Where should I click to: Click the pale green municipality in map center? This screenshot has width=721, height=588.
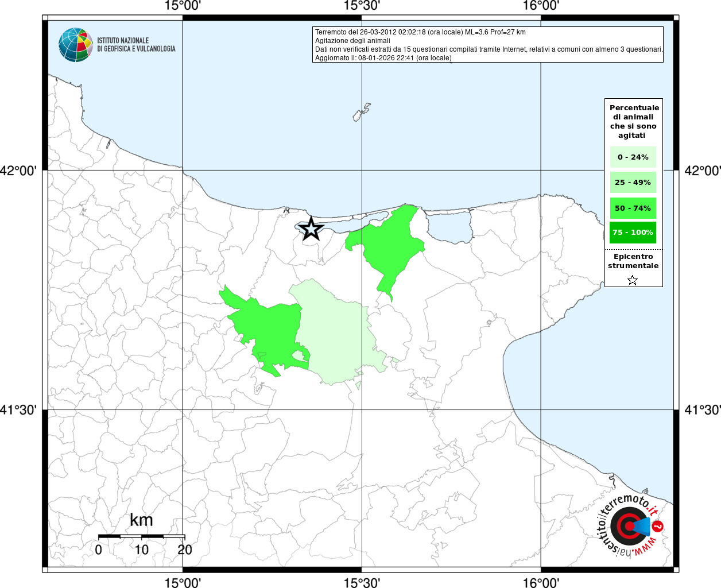(336, 333)
